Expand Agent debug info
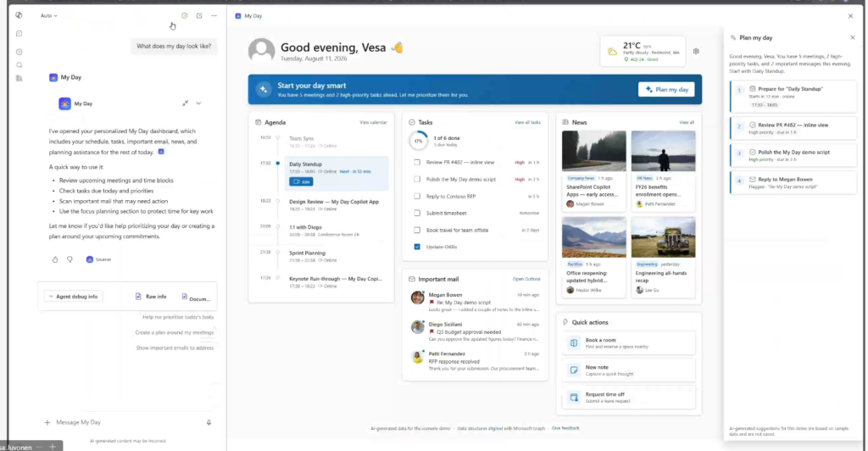The width and height of the screenshot is (868, 451). coord(73,297)
